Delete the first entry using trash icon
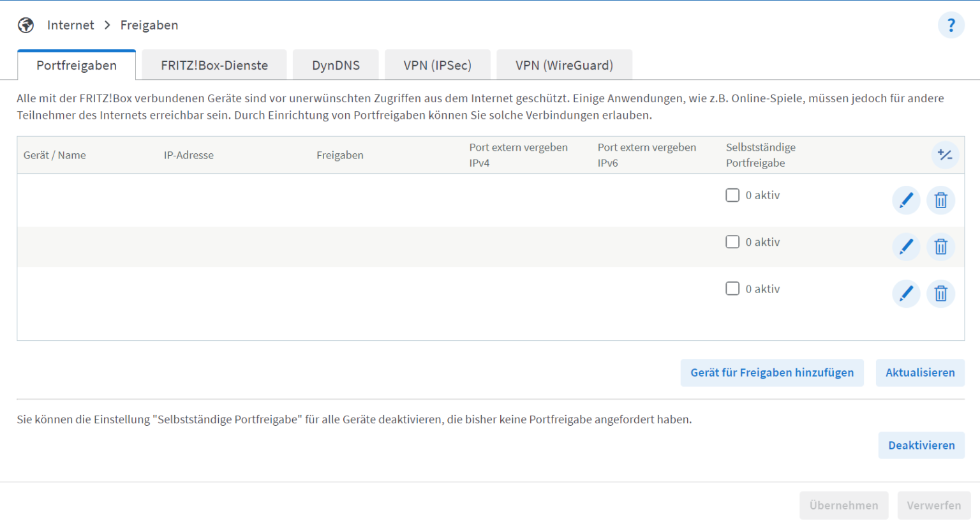The image size is (980, 528). [940, 200]
